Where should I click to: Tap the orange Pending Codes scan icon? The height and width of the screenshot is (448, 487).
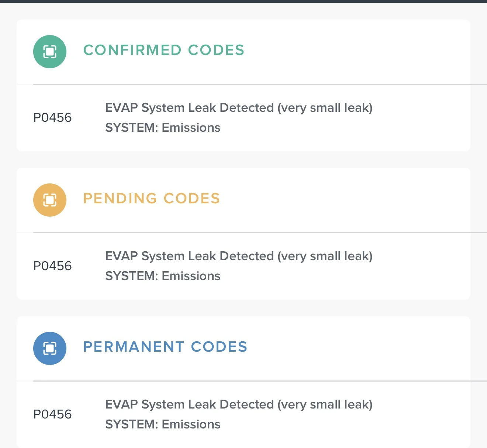click(x=50, y=200)
